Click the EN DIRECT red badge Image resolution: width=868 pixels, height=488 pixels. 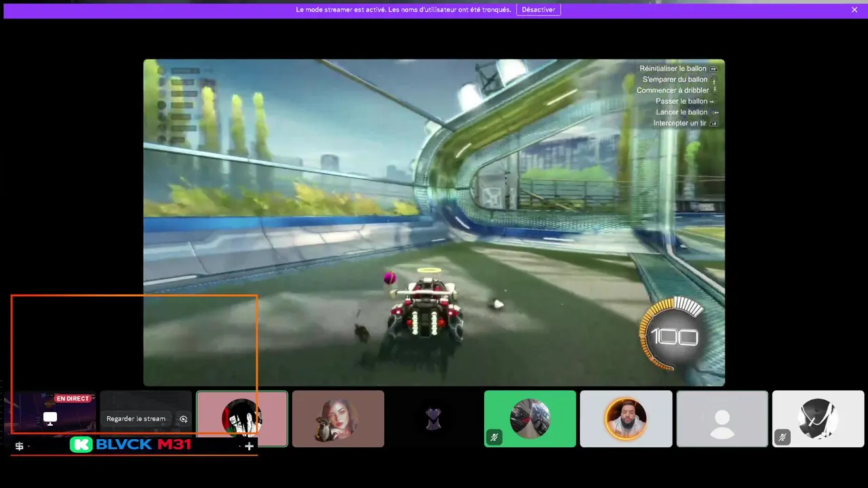tap(73, 399)
